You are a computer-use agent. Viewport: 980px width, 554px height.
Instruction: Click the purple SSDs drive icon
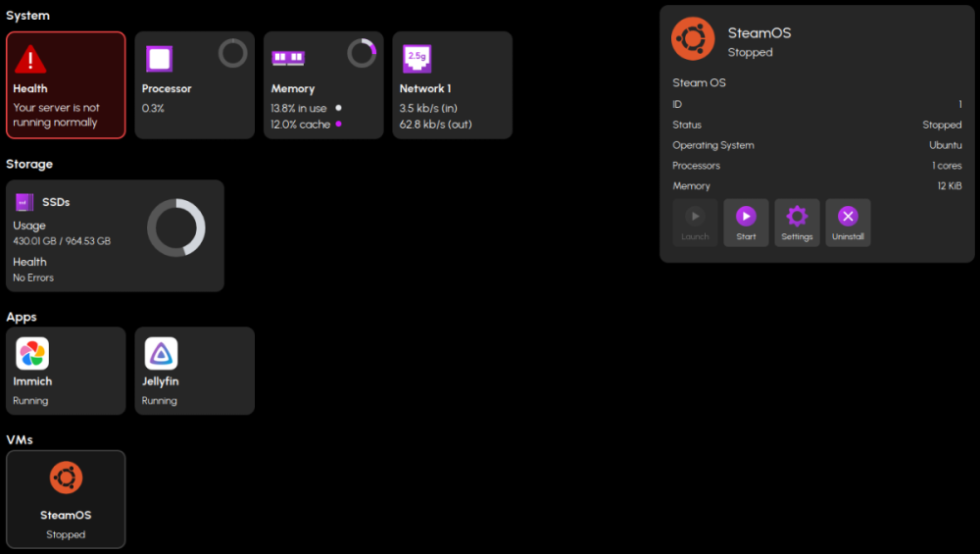pos(24,202)
